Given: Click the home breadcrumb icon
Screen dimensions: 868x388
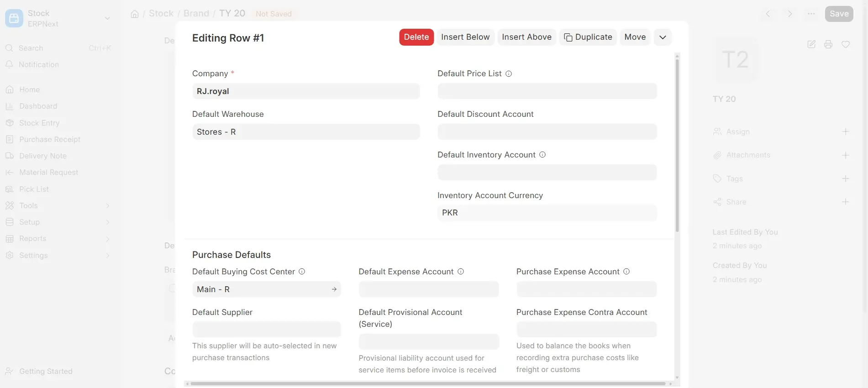Looking at the screenshot, I should pos(135,14).
